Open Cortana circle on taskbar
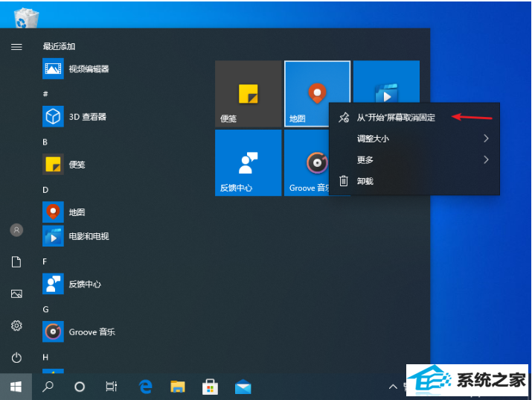The height and width of the screenshot is (400, 532). click(80, 387)
